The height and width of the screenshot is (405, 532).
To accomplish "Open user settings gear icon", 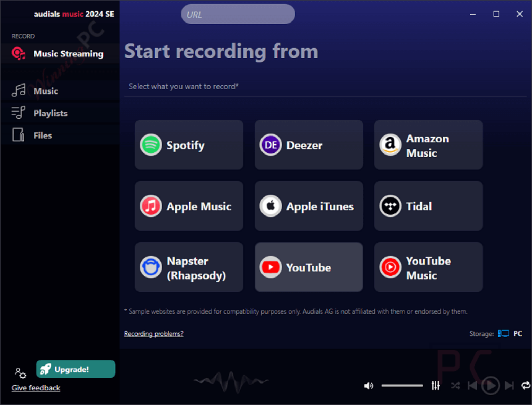I will [x=20, y=373].
